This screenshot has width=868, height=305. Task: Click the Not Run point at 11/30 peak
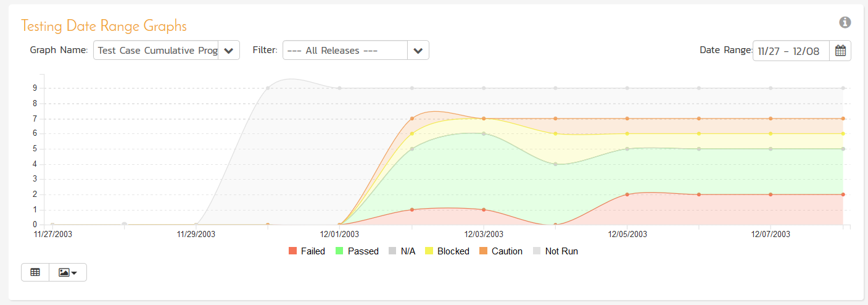(268, 88)
